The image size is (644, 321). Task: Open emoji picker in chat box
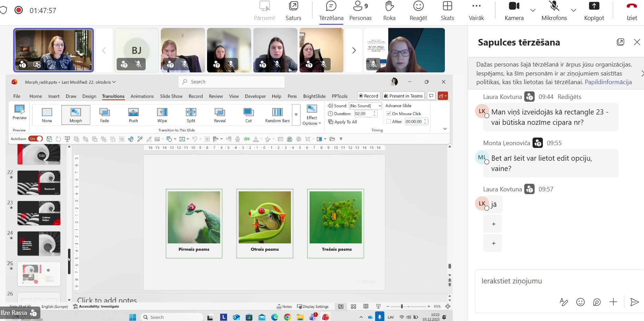[x=580, y=302]
